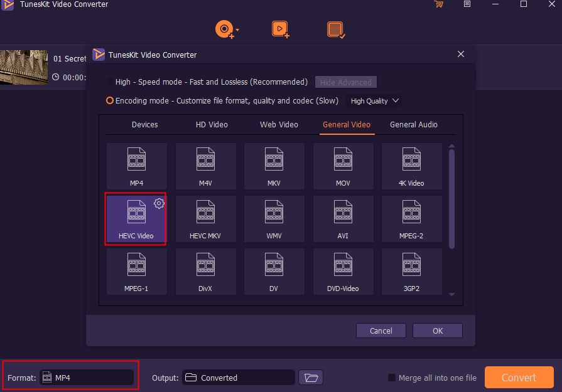Enable Merge all into one file

(x=392, y=378)
